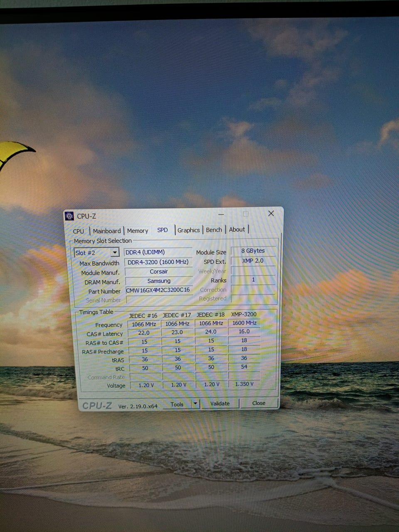The width and height of the screenshot is (399, 532).
Task: Expand the Slot #2 memory slot dropdown
Action: tap(115, 252)
